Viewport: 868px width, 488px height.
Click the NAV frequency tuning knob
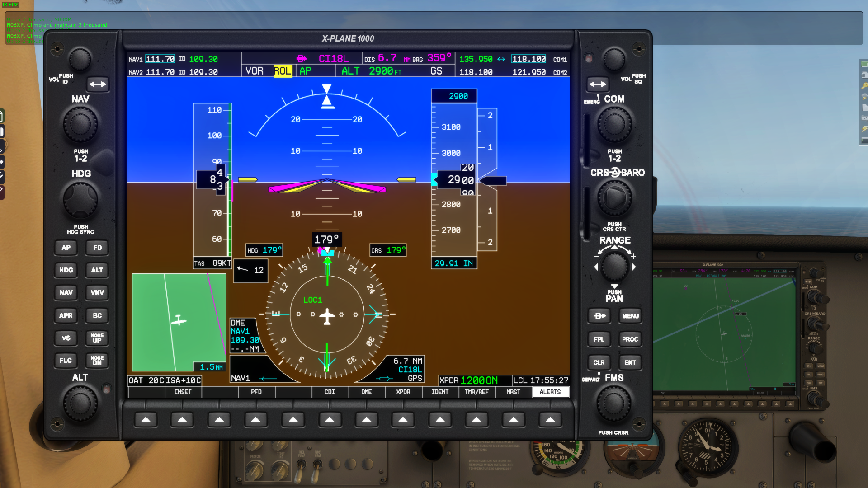(x=80, y=124)
